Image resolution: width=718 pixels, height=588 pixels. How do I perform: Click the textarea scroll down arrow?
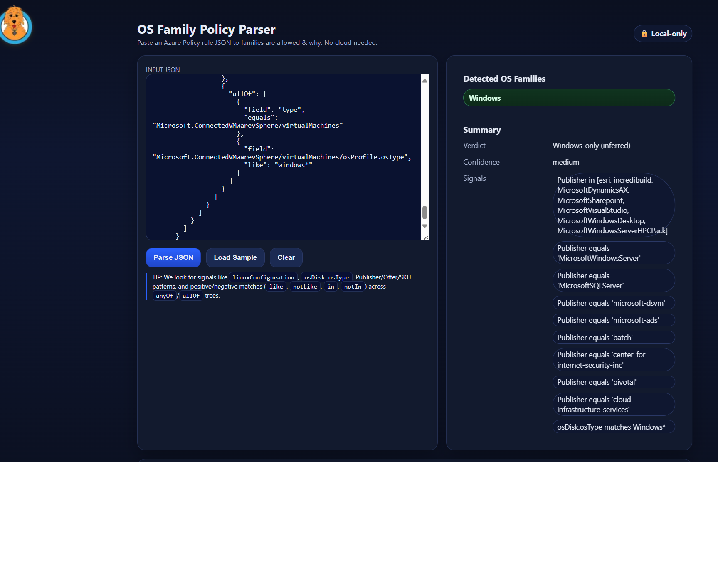(x=424, y=226)
